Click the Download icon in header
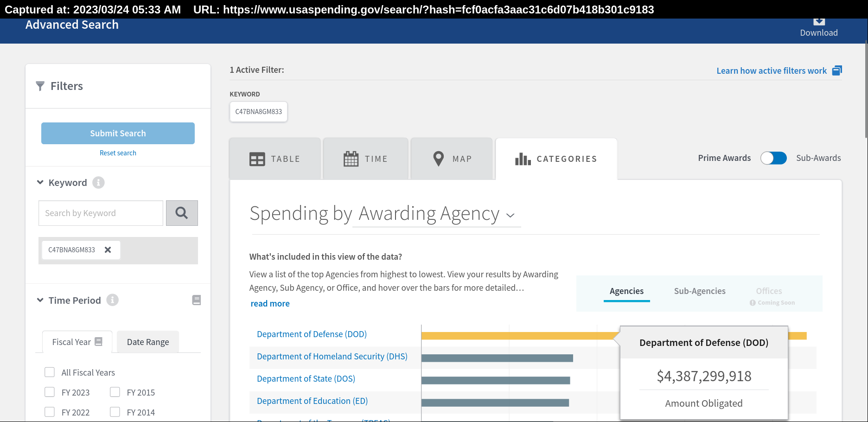Screen dimensions: 868x422 (819, 21)
